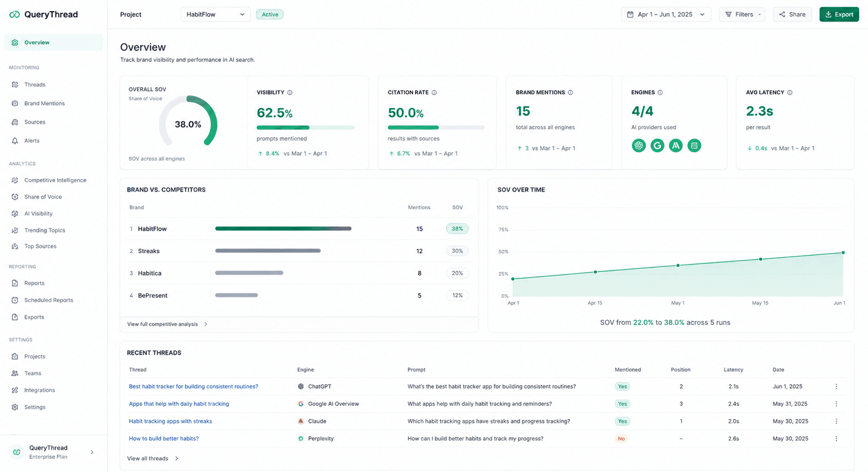Screen dimensions: 868x472
Task: Click the Engines info icon
Action: coord(660,92)
